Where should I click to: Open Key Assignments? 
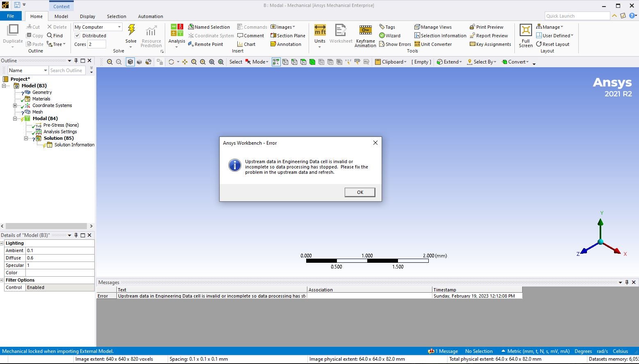490,44
